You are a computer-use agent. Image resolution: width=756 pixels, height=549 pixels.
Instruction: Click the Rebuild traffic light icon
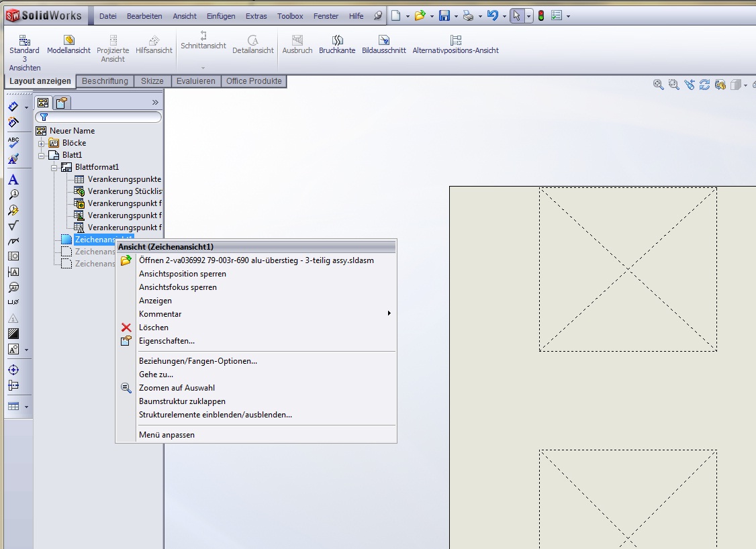[541, 16]
